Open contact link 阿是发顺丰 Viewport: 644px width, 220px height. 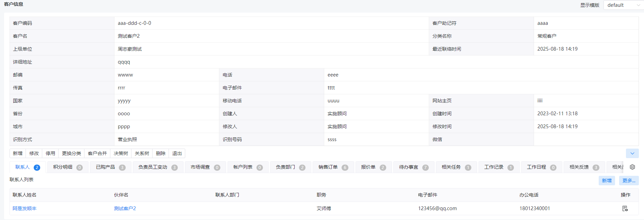click(25, 208)
